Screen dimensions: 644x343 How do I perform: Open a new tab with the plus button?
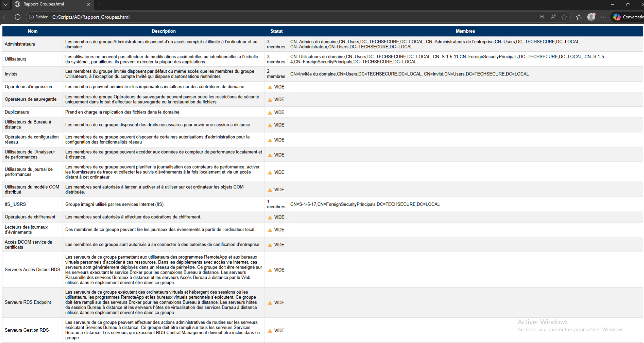click(100, 4)
